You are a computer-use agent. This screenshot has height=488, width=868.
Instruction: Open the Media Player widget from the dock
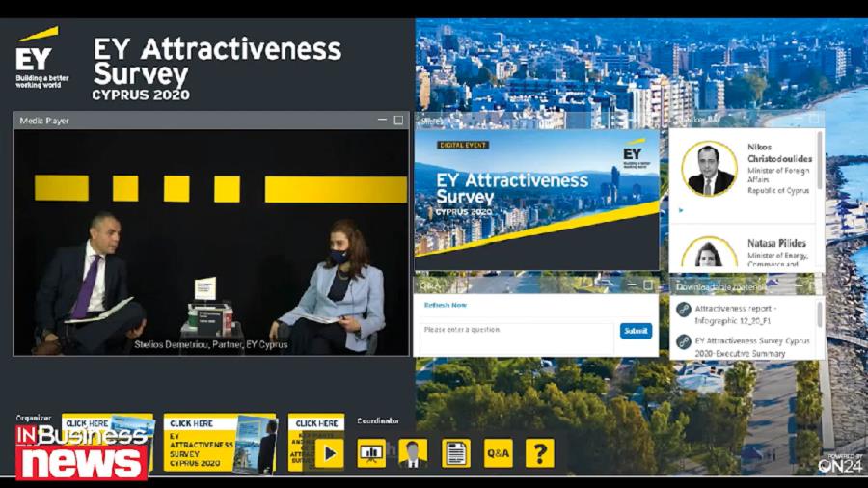(329, 452)
